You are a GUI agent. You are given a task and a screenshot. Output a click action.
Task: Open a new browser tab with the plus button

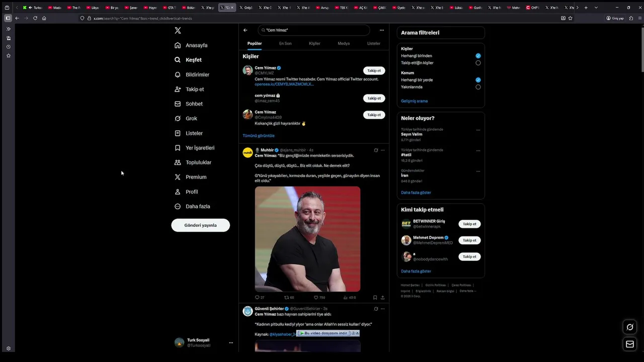(586, 8)
